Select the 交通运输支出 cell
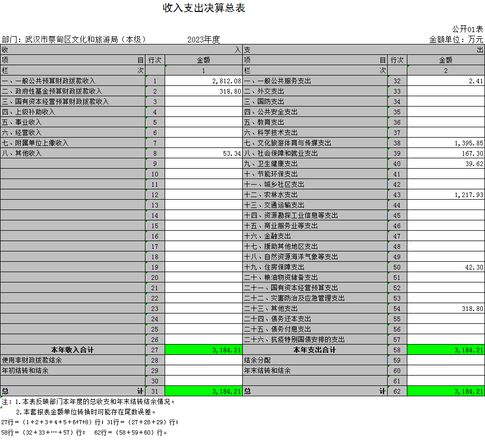The height and width of the screenshot is (448, 485). tap(315, 205)
